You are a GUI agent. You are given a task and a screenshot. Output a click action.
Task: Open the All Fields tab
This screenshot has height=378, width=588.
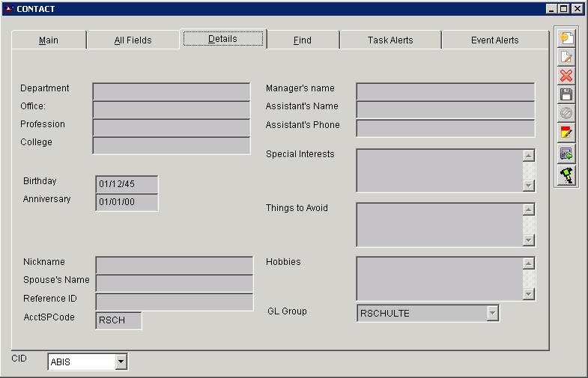click(133, 40)
